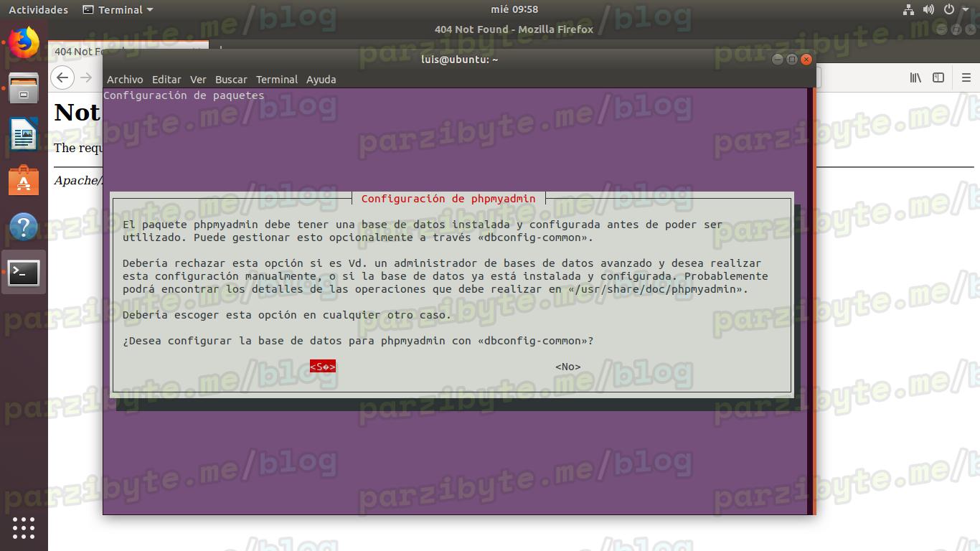
Task: Open Firefox library icon
Action: click(x=915, y=77)
